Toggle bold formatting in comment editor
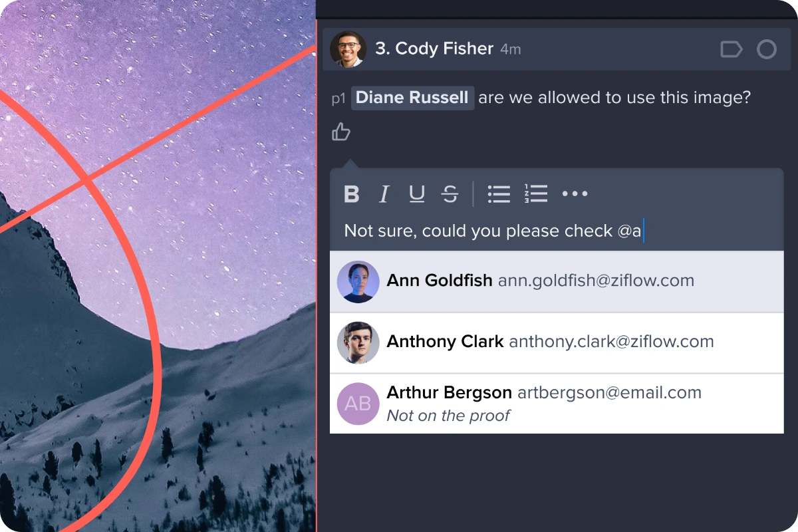798x532 pixels. click(351, 194)
